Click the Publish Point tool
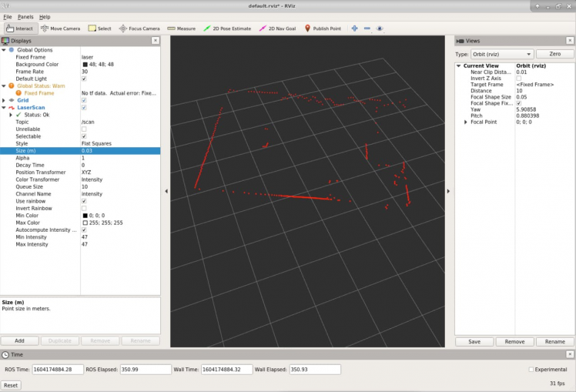The height and width of the screenshot is (392, 576). pos(323,28)
